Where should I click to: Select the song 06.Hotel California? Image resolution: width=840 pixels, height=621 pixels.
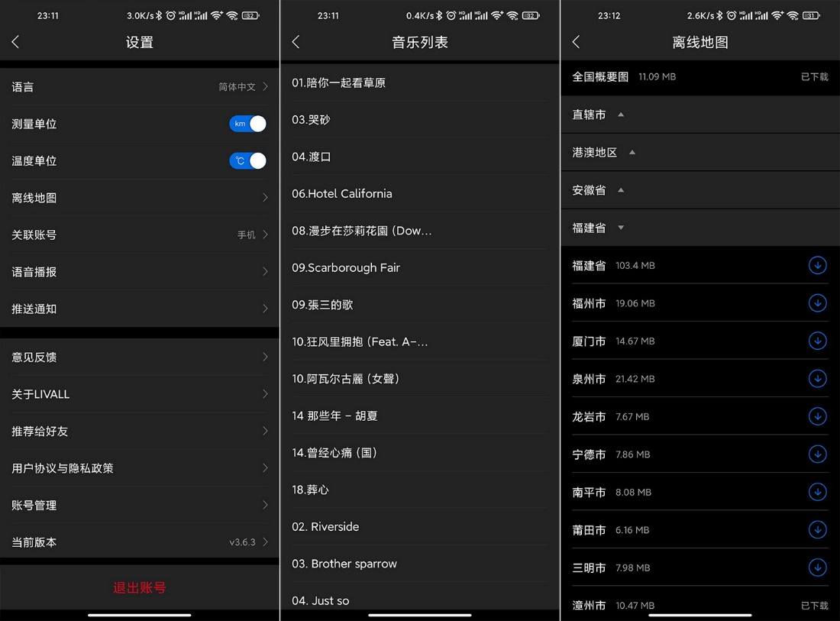[419, 193]
